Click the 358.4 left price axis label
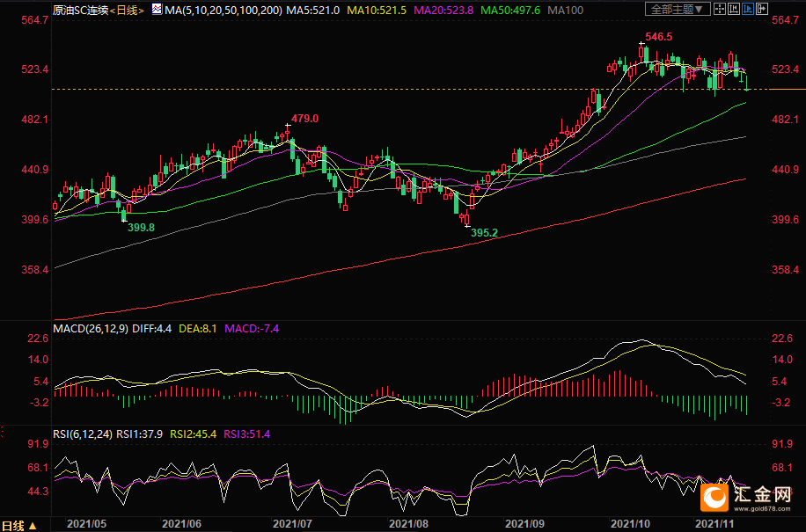The width and height of the screenshot is (806, 532). click(35, 269)
